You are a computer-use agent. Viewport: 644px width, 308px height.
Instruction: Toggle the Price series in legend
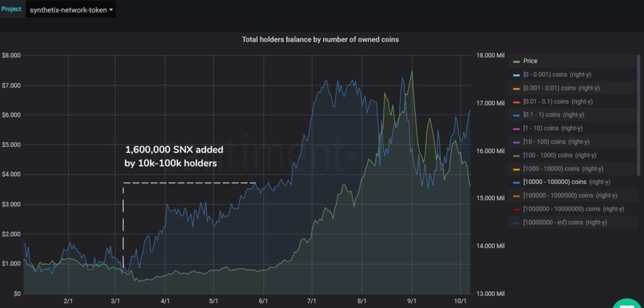[530, 61]
